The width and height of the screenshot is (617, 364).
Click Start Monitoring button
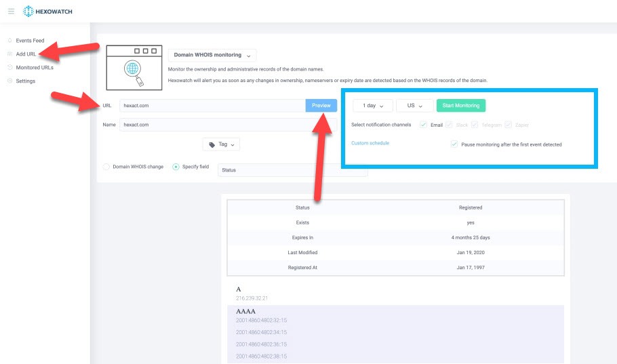tap(461, 106)
